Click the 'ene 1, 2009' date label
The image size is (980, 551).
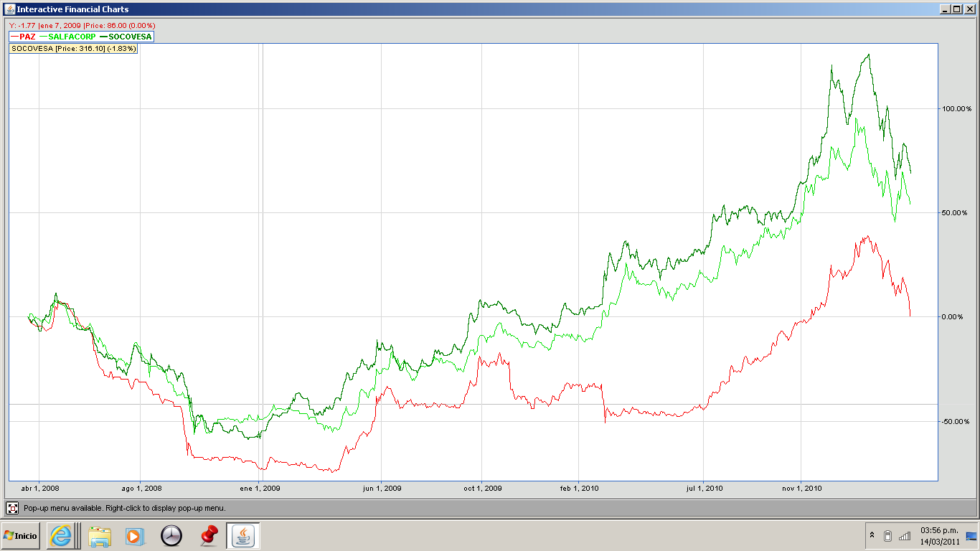[260, 489]
